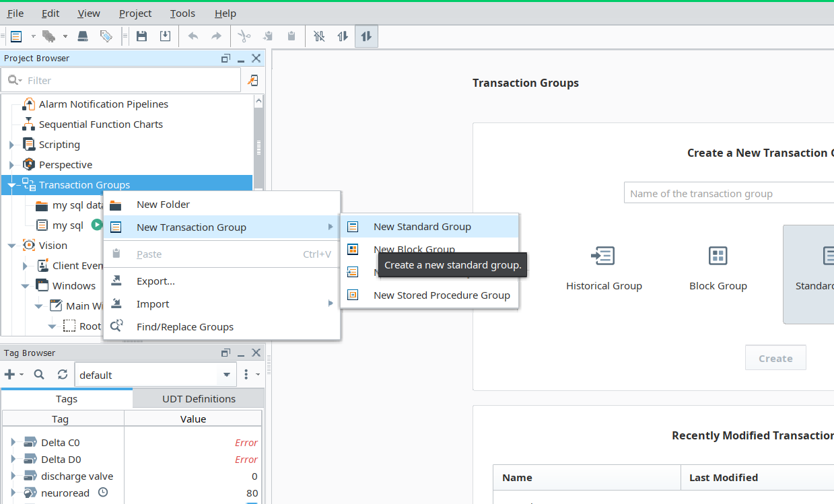
Task: Toggle the highlighted Gateway communication mode button
Action: pyautogui.click(x=366, y=36)
